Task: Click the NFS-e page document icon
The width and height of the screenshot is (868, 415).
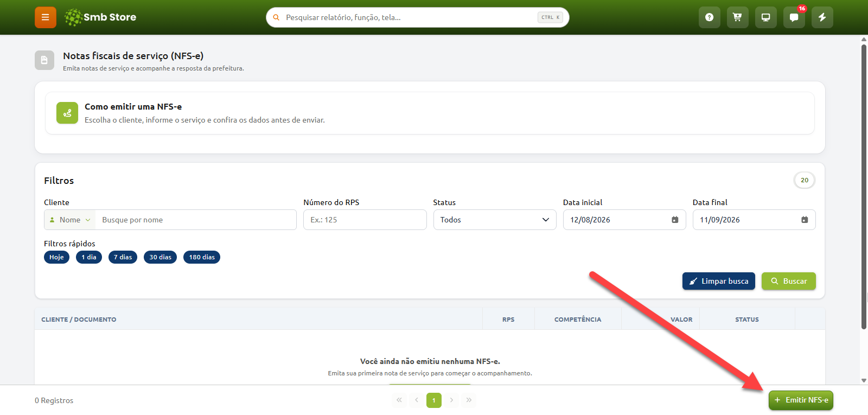Action: click(44, 60)
